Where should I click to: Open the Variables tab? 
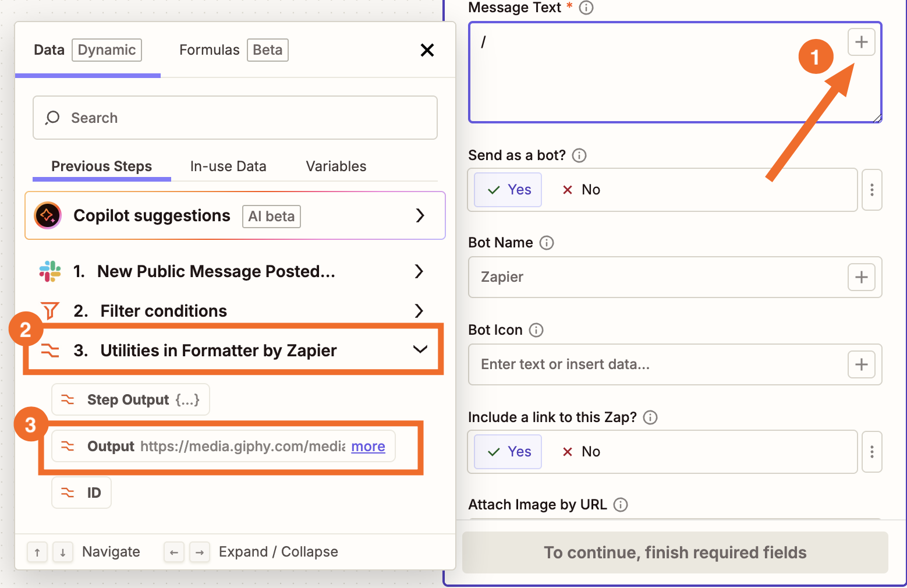pos(335,166)
